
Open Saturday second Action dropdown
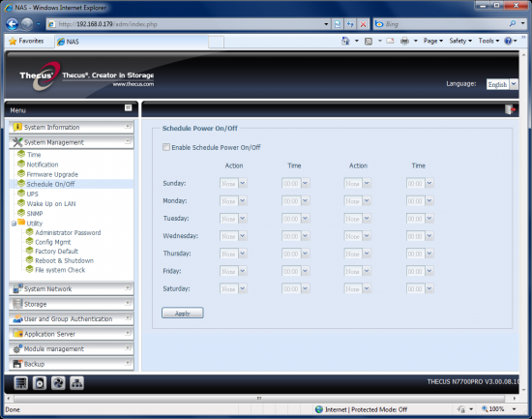coord(357,289)
